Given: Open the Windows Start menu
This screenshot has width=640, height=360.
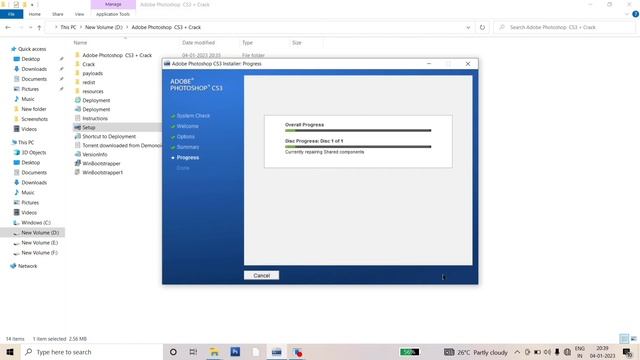Looking at the screenshot, I should click(10, 352).
